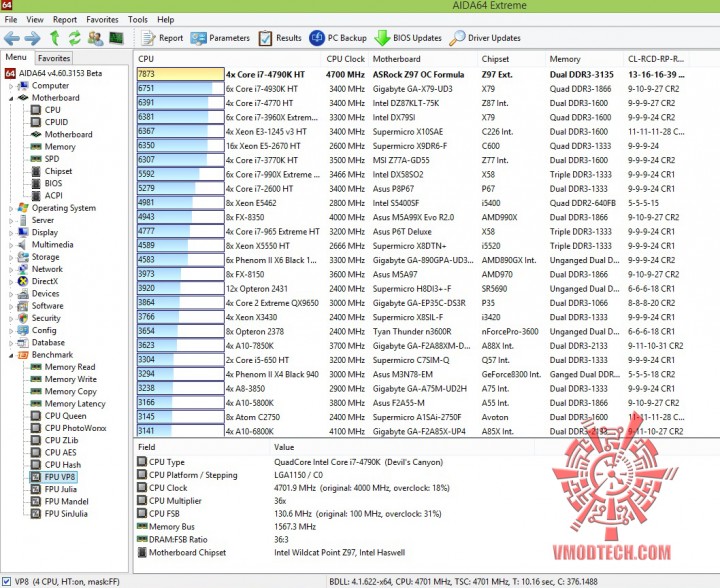Open the CPU Hash benchmark

point(62,465)
